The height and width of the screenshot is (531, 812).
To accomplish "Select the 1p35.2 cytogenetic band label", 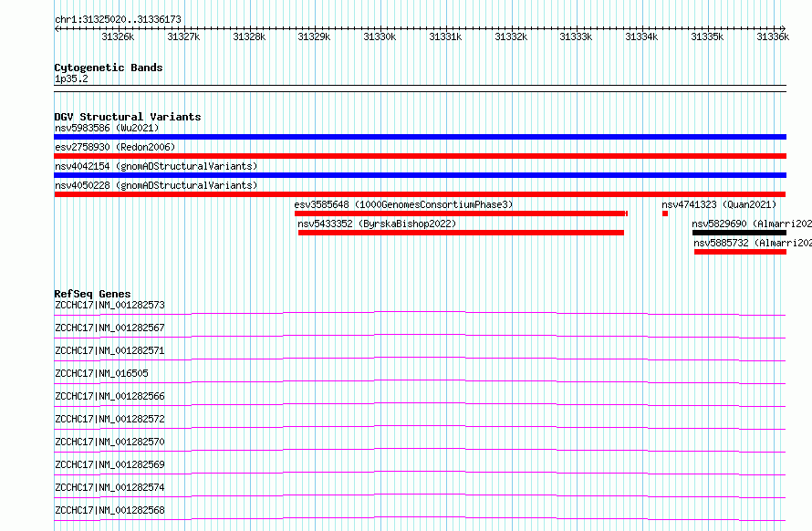I will pos(71,78).
